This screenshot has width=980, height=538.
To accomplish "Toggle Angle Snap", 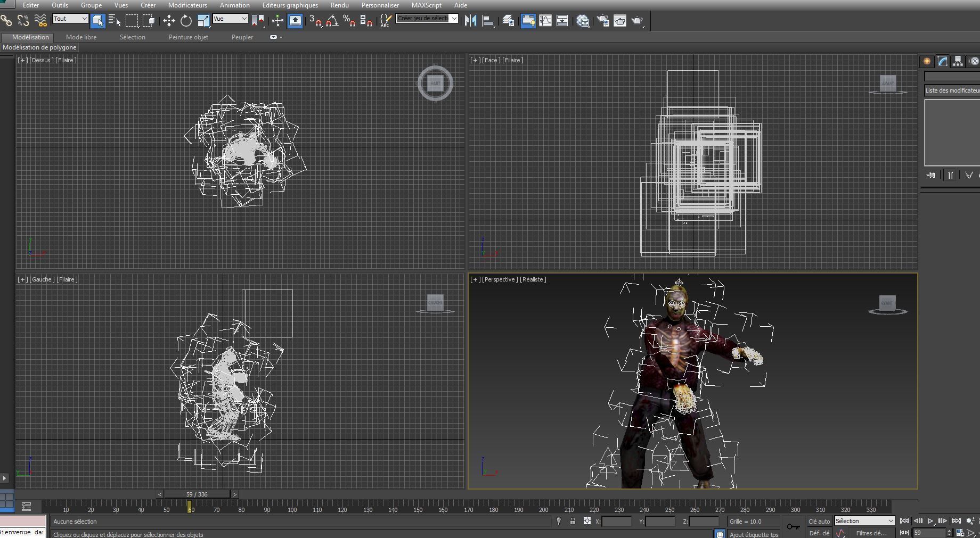I will click(332, 21).
